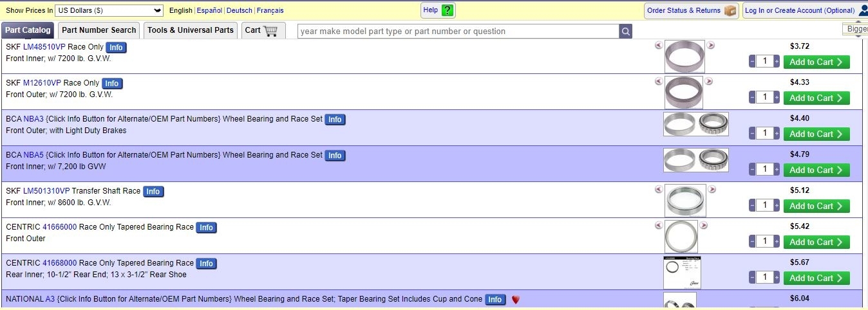Image resolution: width=868 pixels, height=310 pixels.
Task: Open the Help button with question mark
Action: coord(439,10)
